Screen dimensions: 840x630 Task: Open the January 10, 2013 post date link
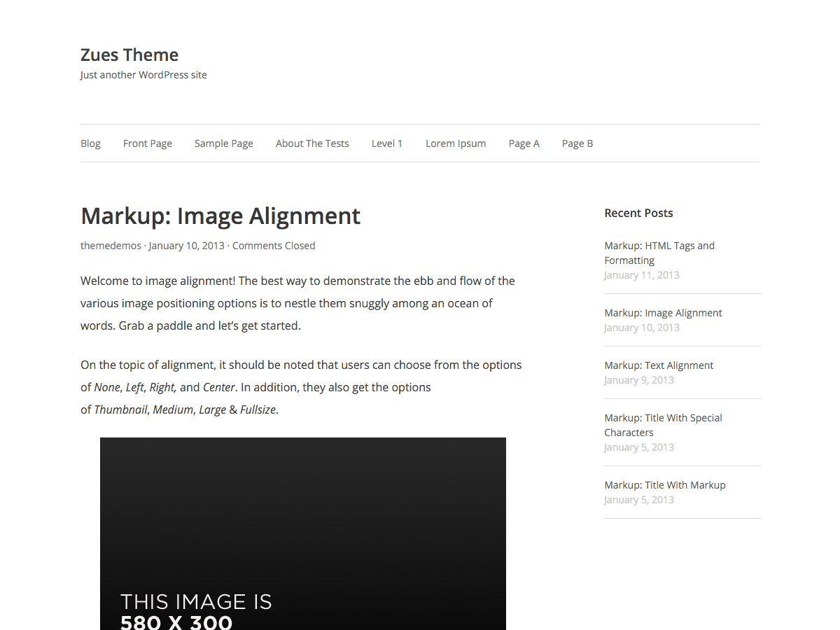tap(186, 245)
